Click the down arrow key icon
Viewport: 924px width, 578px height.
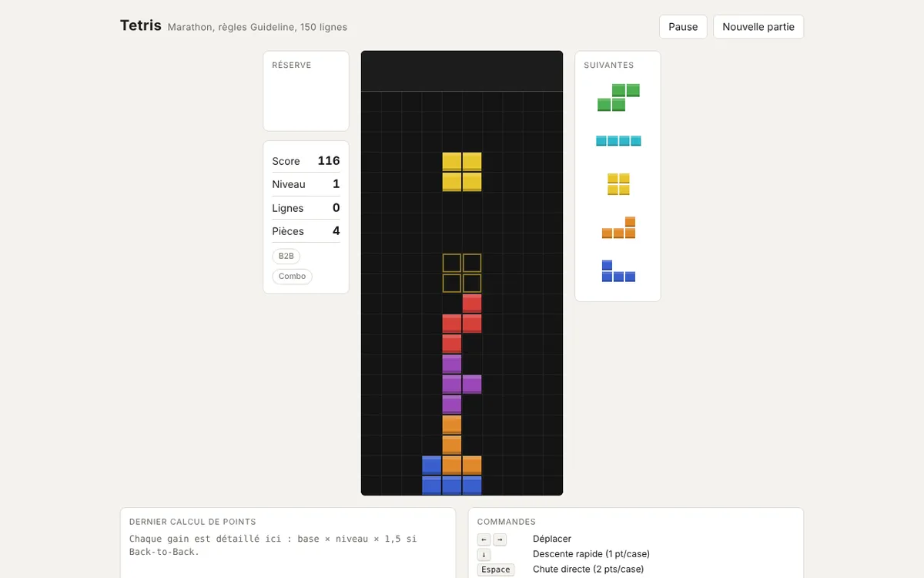pyautogui.click(x=484, y=555)
